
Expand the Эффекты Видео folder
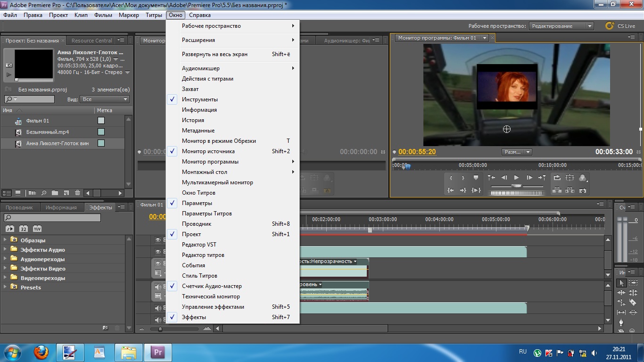pos(6,268)
